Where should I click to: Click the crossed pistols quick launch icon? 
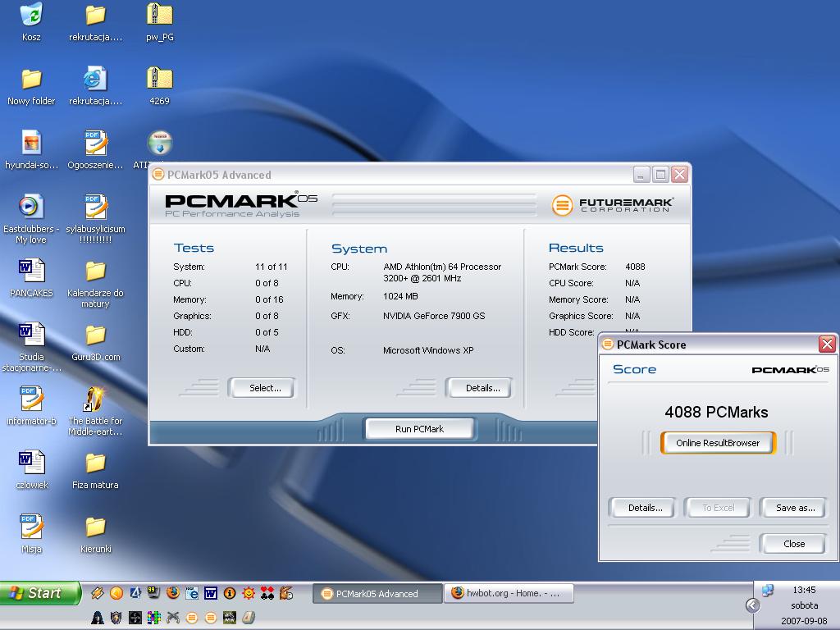[x=172, y=618]
